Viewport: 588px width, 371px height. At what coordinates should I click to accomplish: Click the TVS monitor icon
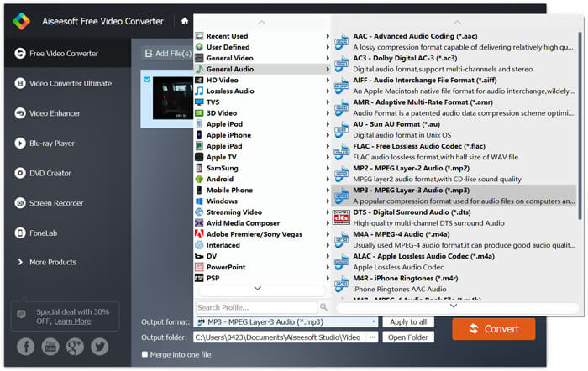[x=199, y=102]
